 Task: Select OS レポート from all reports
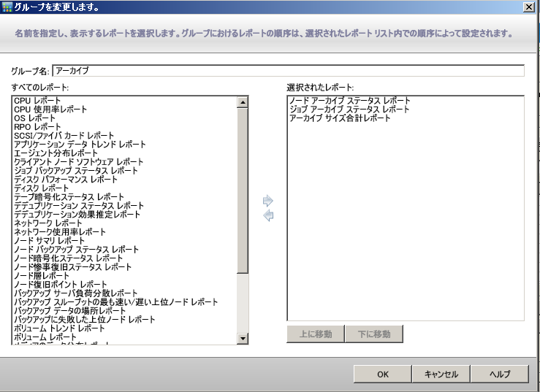coord(34,118)
